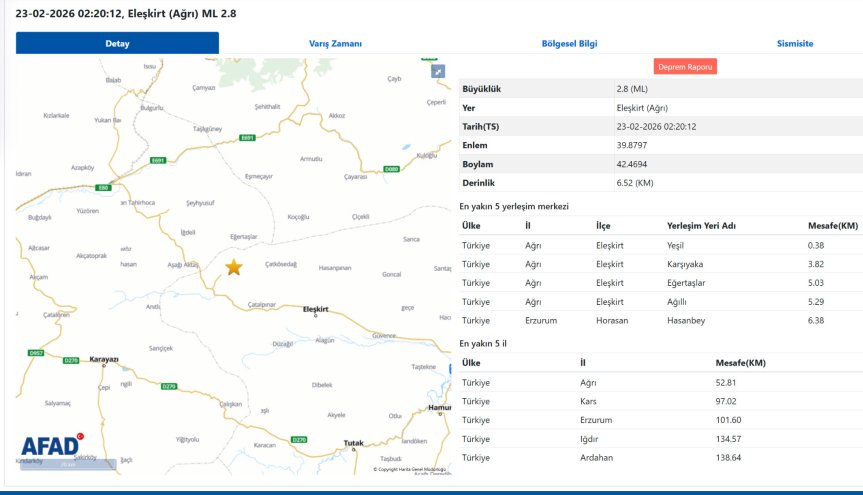Click the Enlem value 39.8797
Viewport: 863px width, 495px height.
pos(632,145)
